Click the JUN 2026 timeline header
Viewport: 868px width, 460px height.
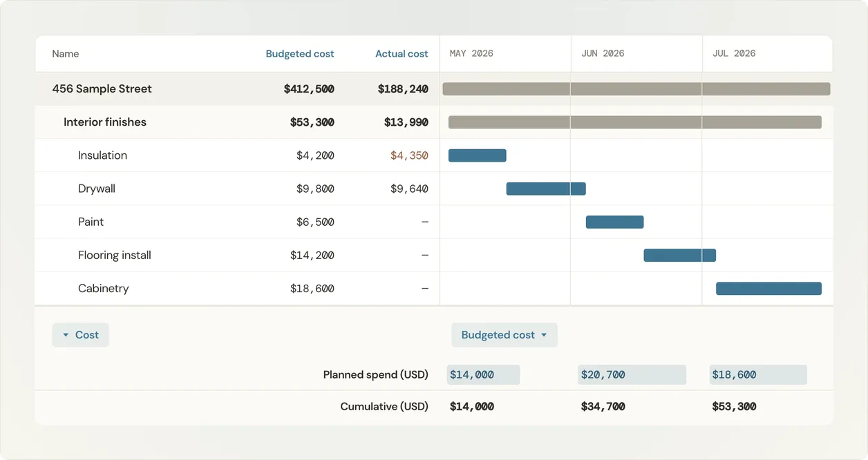603,53
